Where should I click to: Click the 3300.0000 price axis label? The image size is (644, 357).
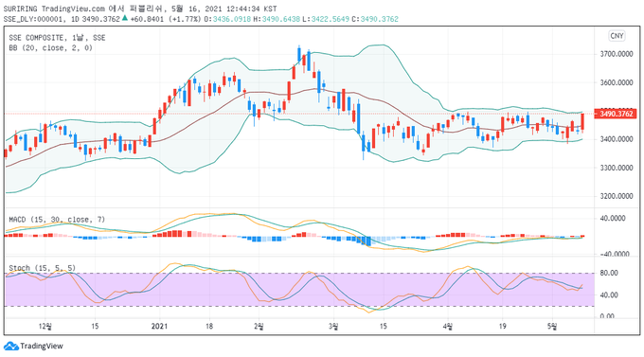click(617, 168)
